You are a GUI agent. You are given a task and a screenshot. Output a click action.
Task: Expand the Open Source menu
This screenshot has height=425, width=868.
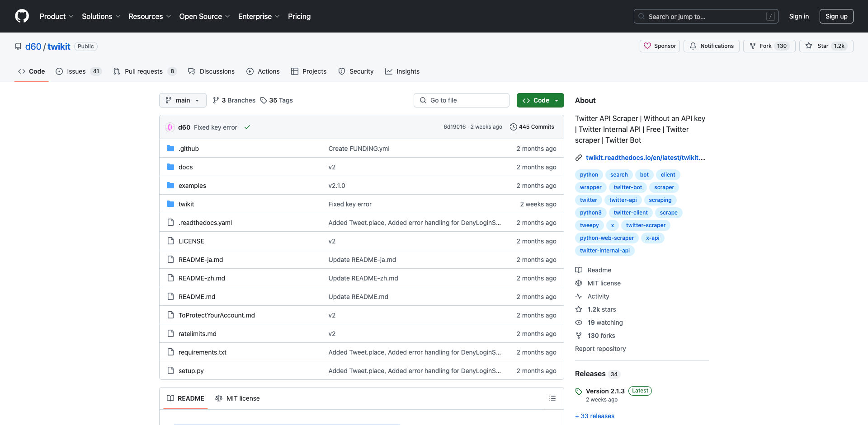[205, 16]
